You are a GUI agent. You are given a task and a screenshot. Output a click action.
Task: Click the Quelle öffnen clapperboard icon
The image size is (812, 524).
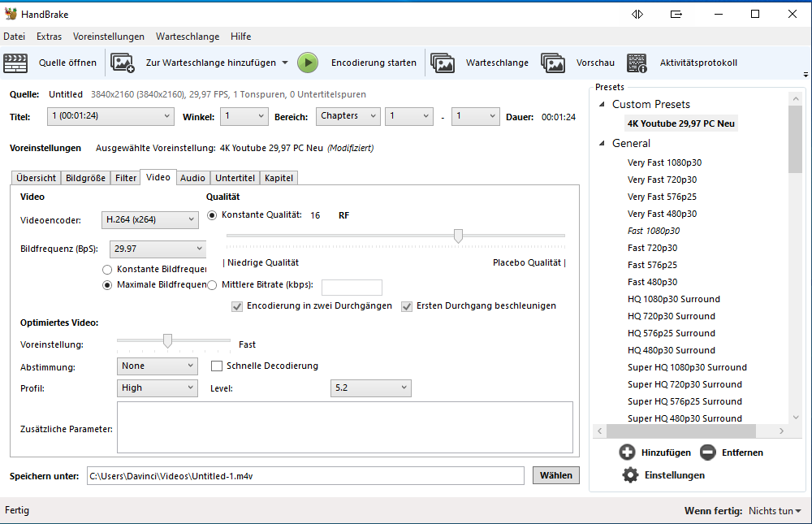tap(15, 63)
